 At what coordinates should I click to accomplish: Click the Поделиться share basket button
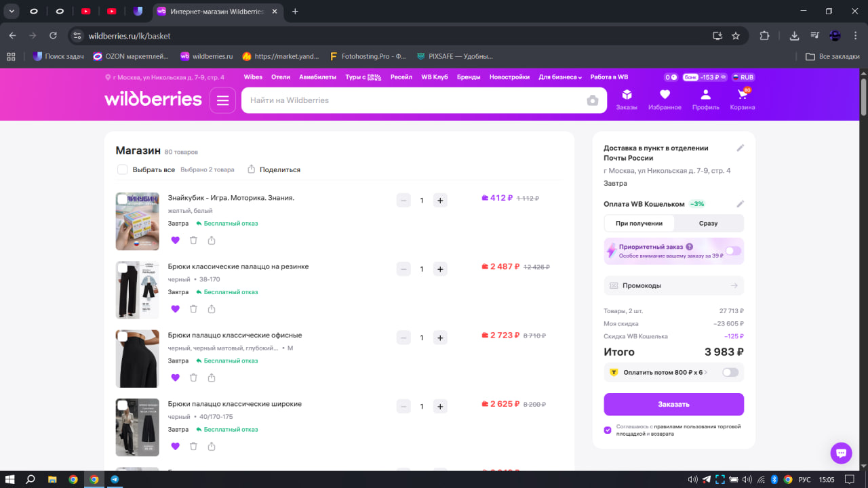(274, 169)
